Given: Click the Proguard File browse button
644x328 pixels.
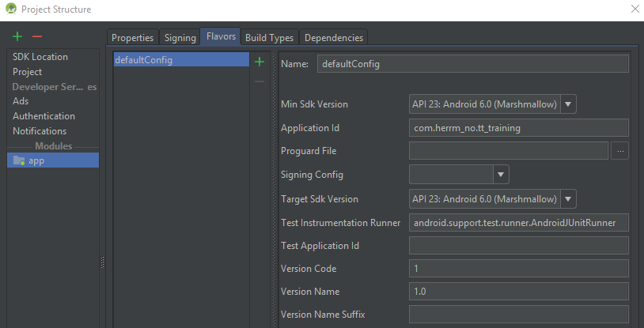Looking at the screenshot, I should point(619,151).
